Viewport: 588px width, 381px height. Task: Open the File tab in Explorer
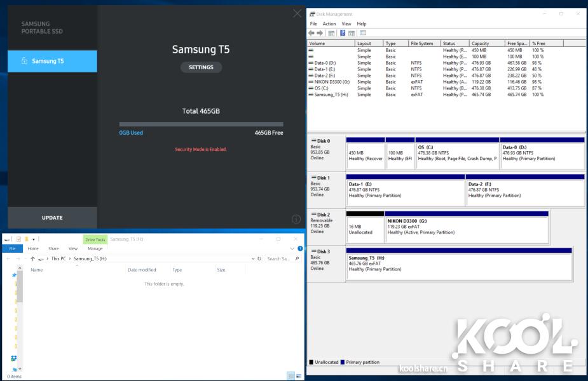click(12, 248)
